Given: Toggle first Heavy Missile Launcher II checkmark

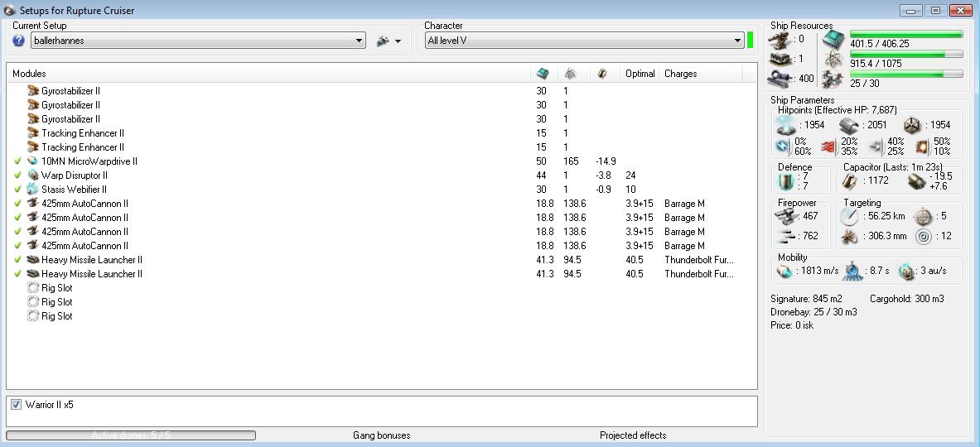Looking at the screenshot, I should [x=17, y=260].
